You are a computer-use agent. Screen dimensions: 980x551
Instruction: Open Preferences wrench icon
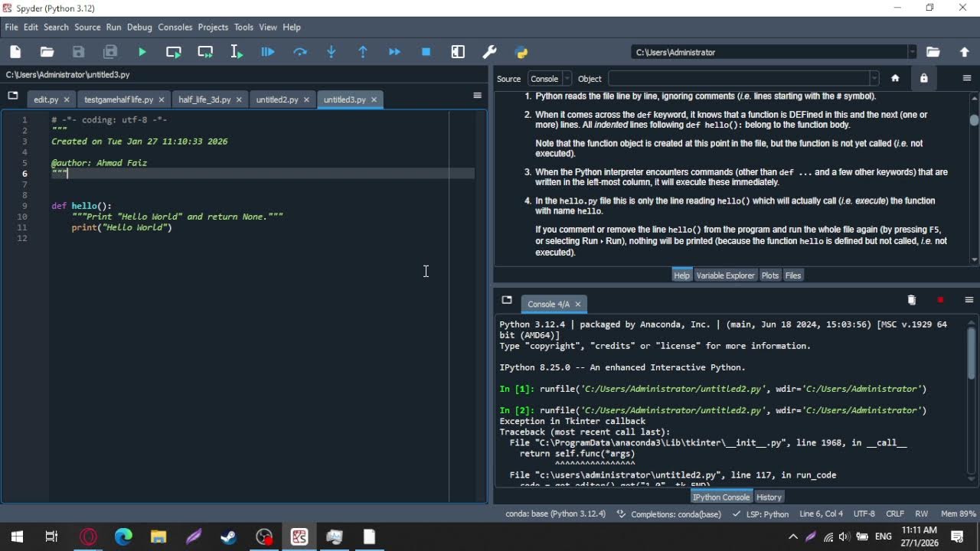click(x=490, y=52)
